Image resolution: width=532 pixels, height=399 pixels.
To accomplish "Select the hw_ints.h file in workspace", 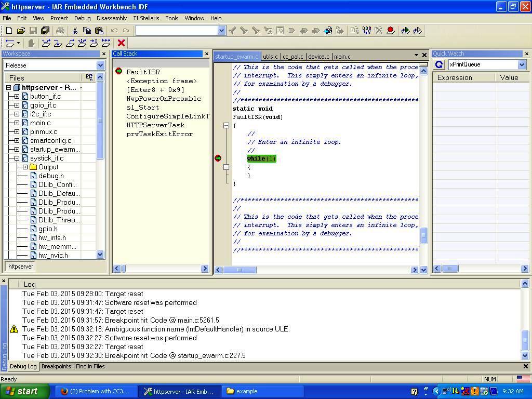I will (x=52, y=237).
